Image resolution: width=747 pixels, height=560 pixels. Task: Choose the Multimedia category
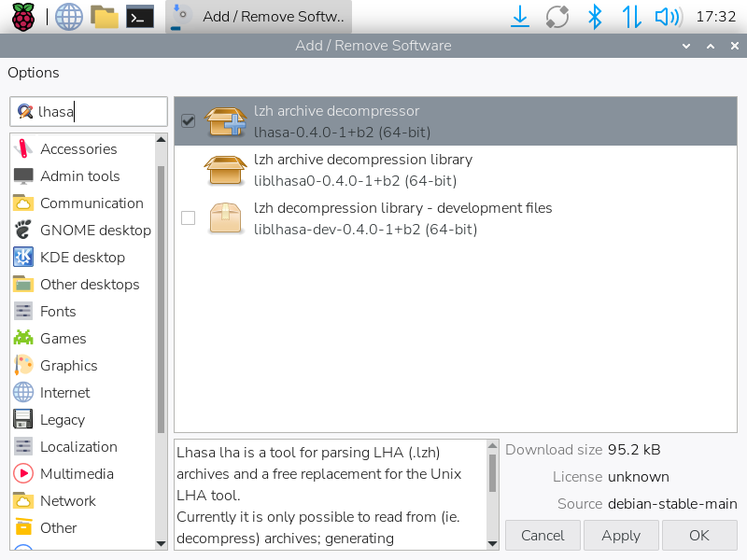77,474
